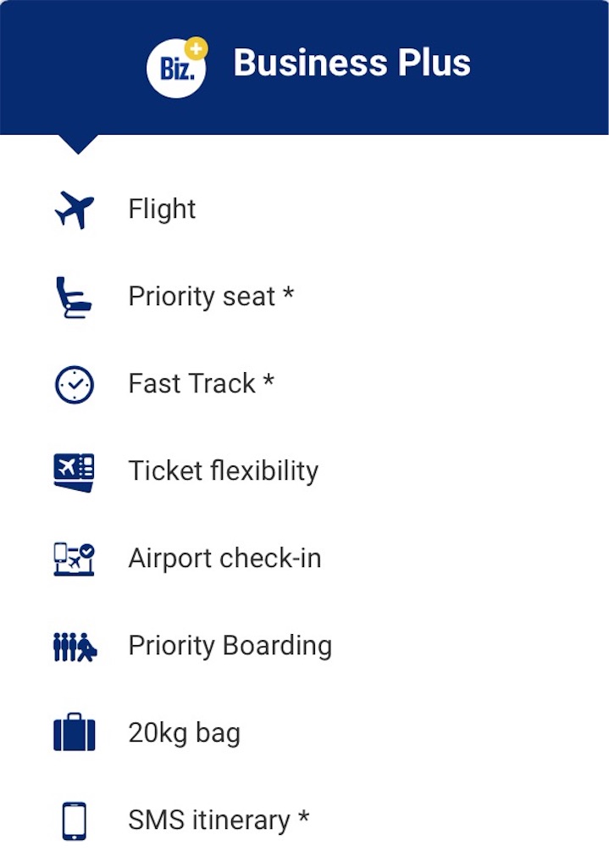
Task: Click the Fast Track clock icon
Action: point(75,384)
